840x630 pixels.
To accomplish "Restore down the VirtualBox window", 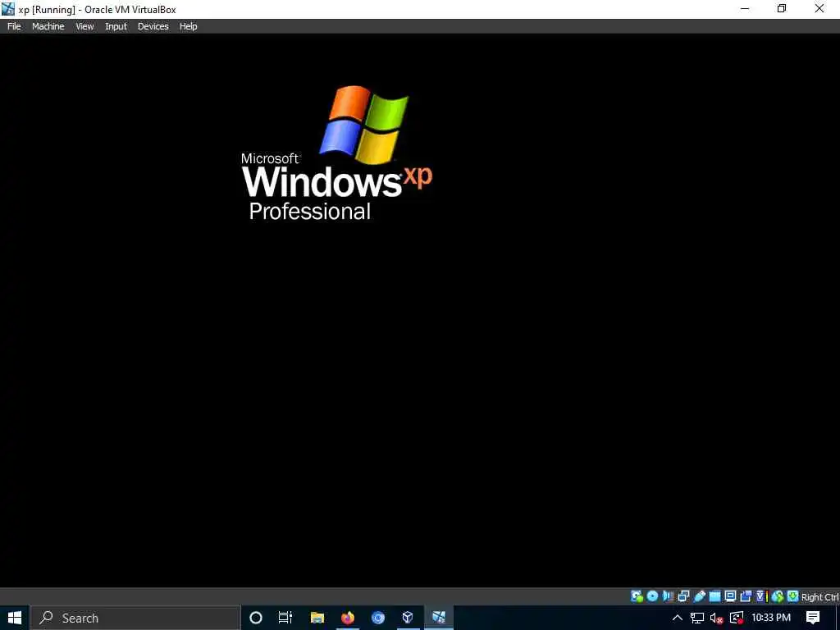I will (782, 8).
